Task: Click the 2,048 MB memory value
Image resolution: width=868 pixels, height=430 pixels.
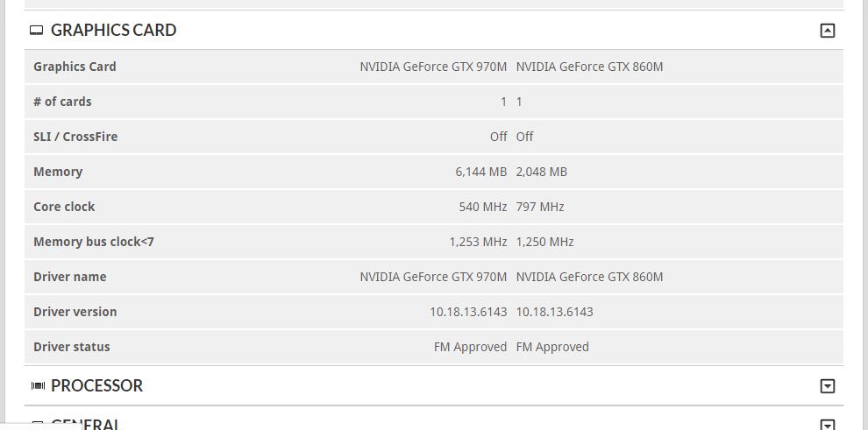Action: (541, 172)
